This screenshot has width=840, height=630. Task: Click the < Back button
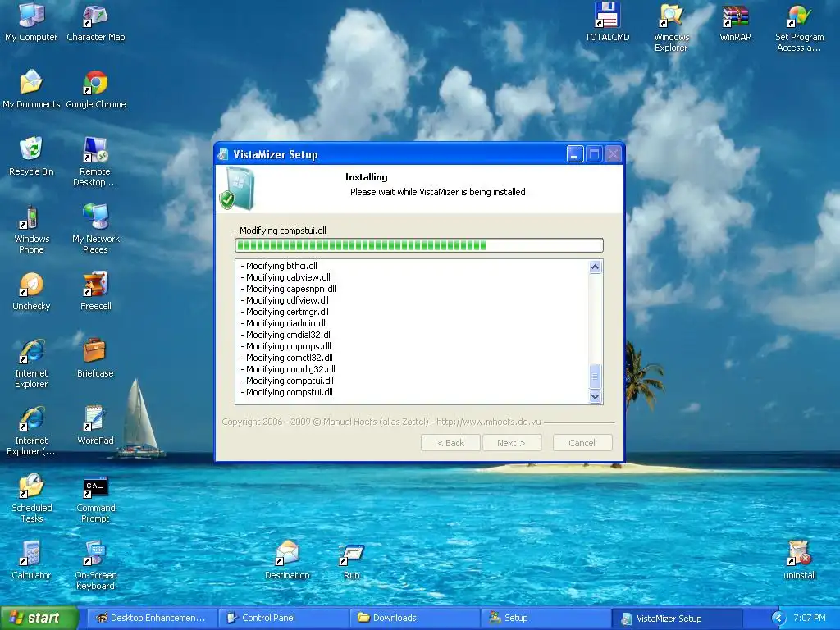coord(450,443)
